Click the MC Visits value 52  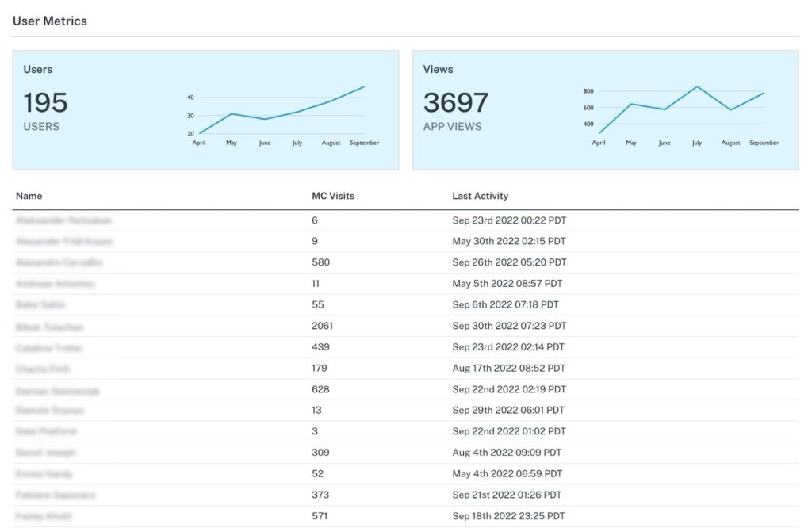tap(317, 473)
